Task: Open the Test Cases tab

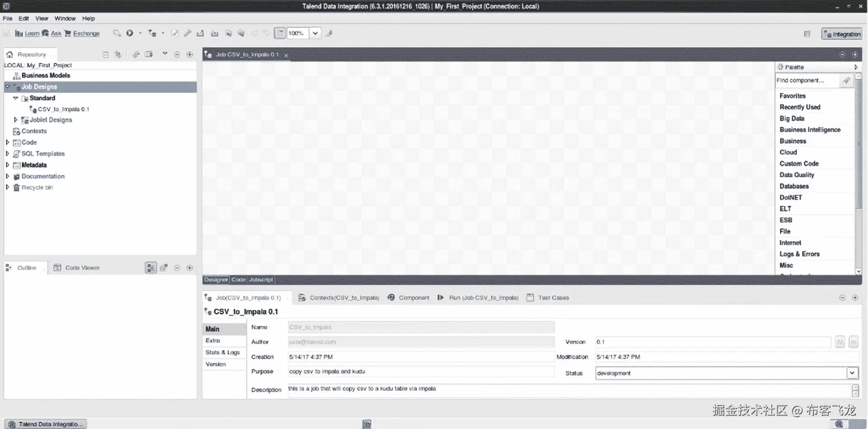Action: (547, 298)
